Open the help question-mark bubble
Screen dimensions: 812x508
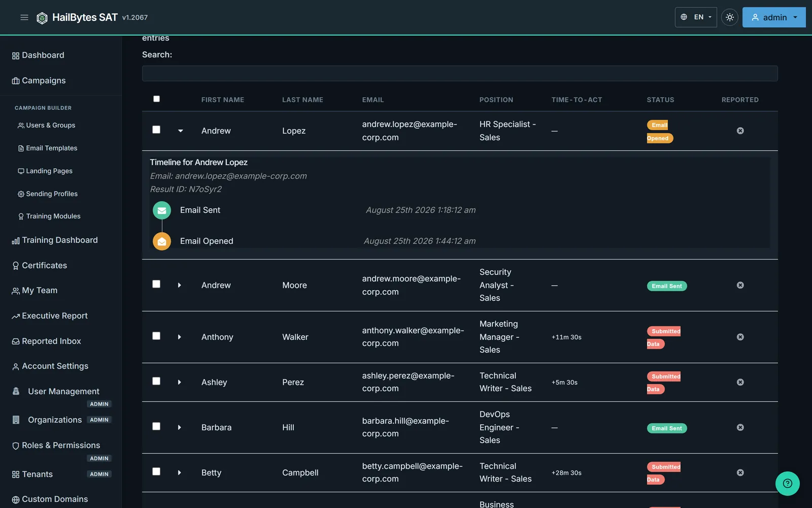[787, 483]
